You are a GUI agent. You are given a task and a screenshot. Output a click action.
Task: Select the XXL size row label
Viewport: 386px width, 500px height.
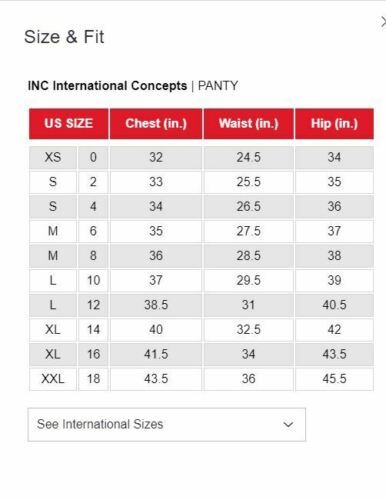[x=53, y=379]
